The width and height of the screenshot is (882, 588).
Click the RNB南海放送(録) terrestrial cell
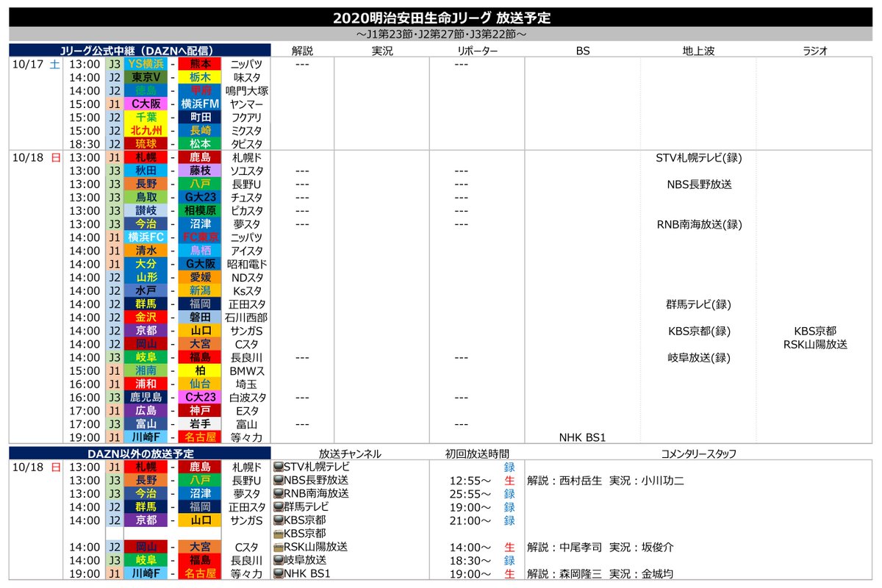[x=698, y=224]
